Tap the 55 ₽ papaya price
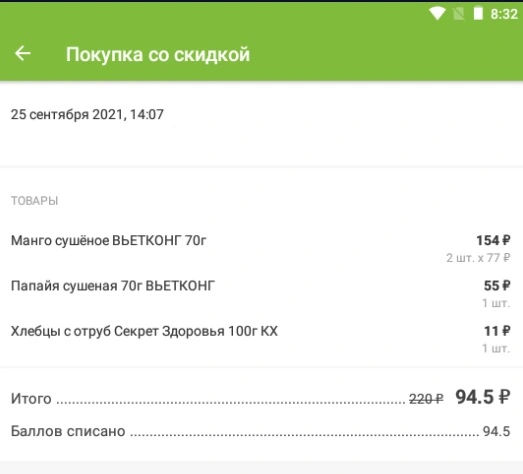The height and width of the screenshot is (474, 523). click(x=497, y=286)
